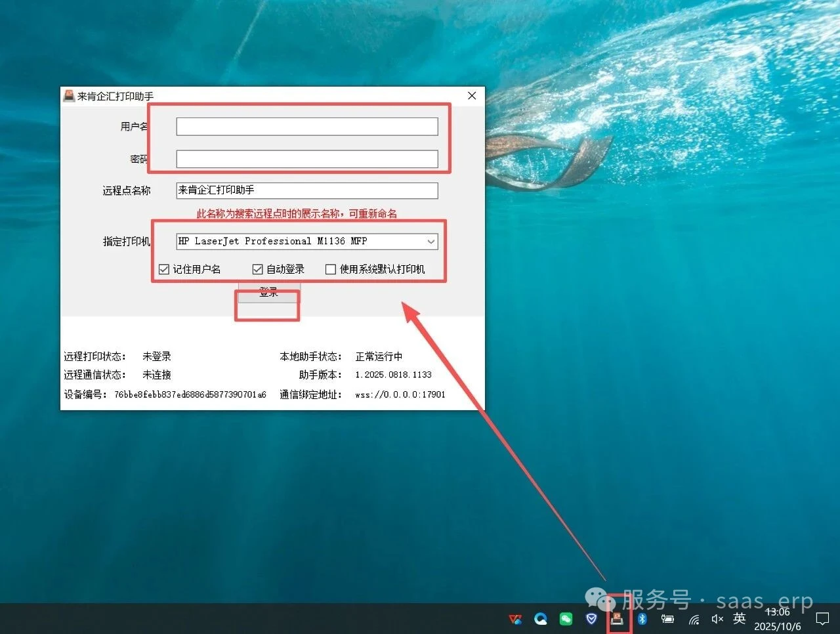Open WeChat from the system tray
Viewport: 840px width, 634px height.
tap(566, 619)
